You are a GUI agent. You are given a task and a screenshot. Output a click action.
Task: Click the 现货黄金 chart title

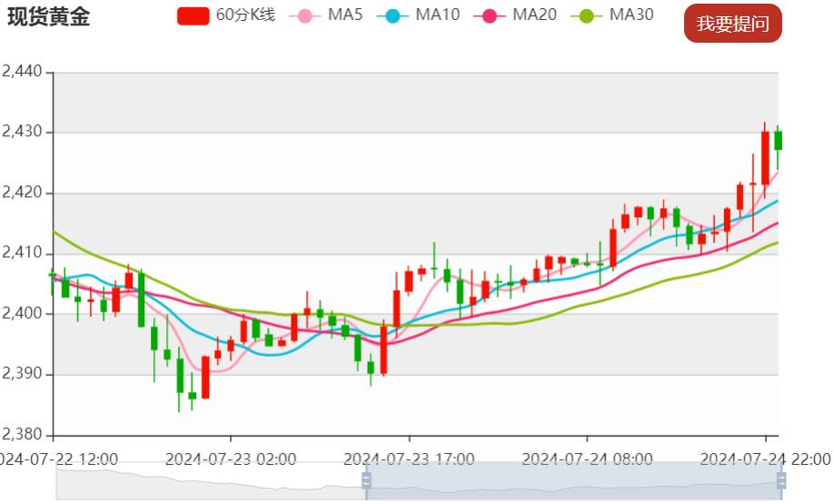pyautogui.click(x=48, y=16)
